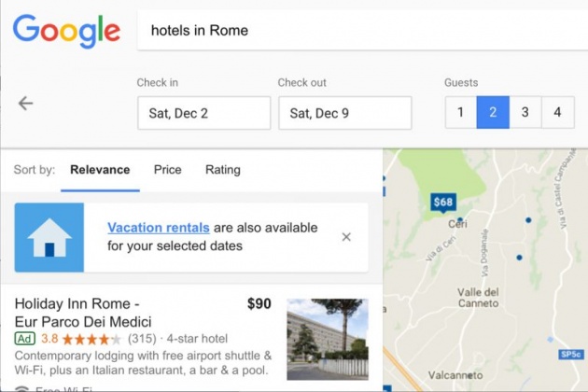Click the blue house icon
Viewport: 588px width, 392px height.
[49, 237]
